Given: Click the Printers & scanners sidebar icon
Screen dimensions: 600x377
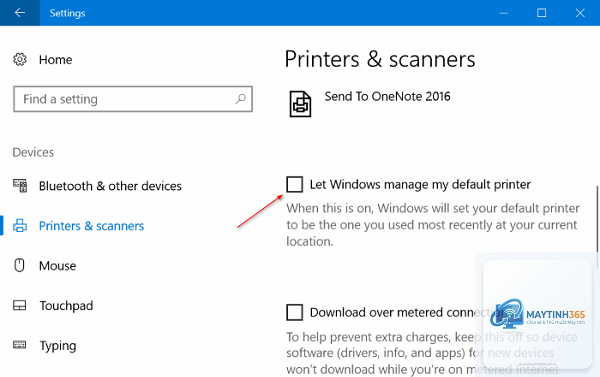Looking at the screenshot, I should point(20,225).
